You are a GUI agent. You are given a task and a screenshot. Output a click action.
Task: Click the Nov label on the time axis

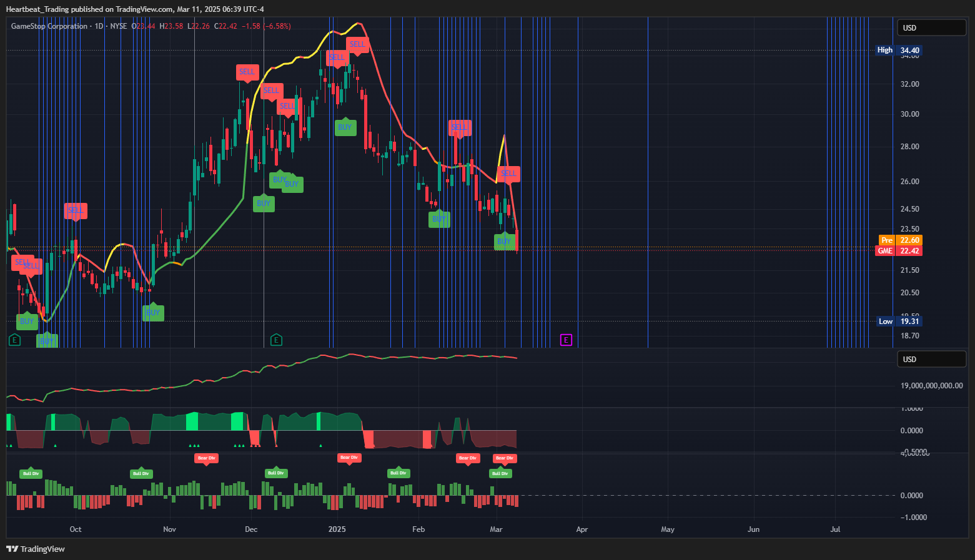169,529
